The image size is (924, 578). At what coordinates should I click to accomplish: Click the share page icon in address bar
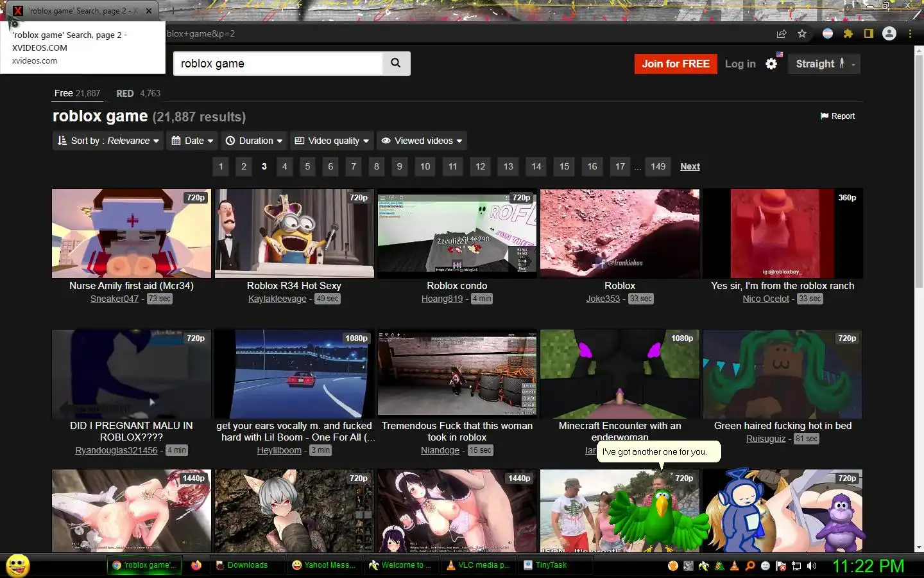point(782,33)
